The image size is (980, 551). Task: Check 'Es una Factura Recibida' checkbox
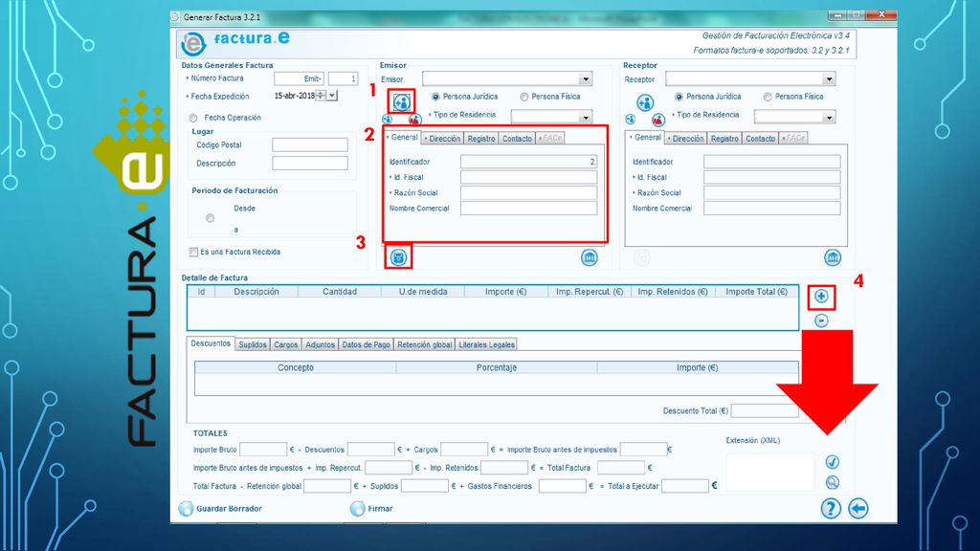193,252
